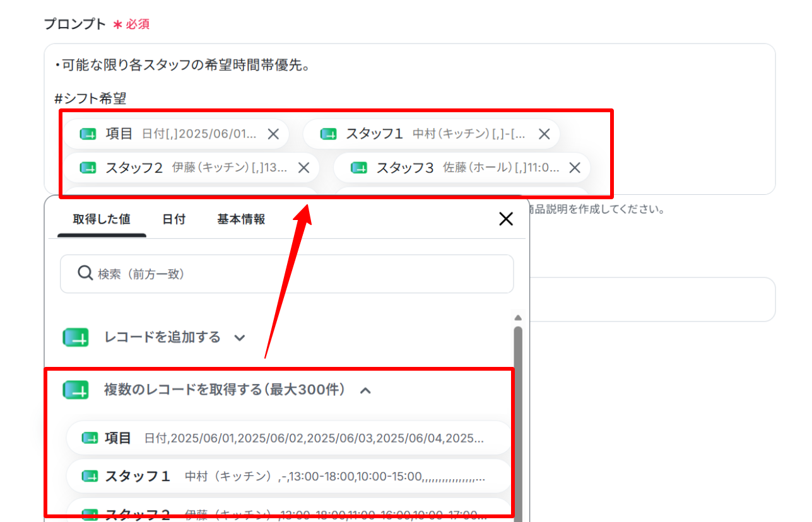812x522 pixels.
Task: Click the レコードを追加する spreadsheet icon
Action: pyautogui.click(x=76, y=337)
